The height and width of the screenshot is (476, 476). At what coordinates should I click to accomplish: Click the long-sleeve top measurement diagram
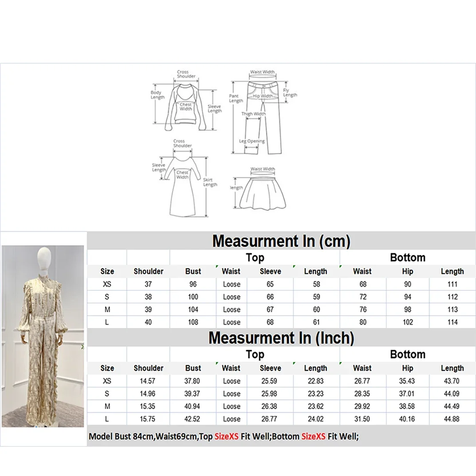pyautogui.click(x=186, y=101)
